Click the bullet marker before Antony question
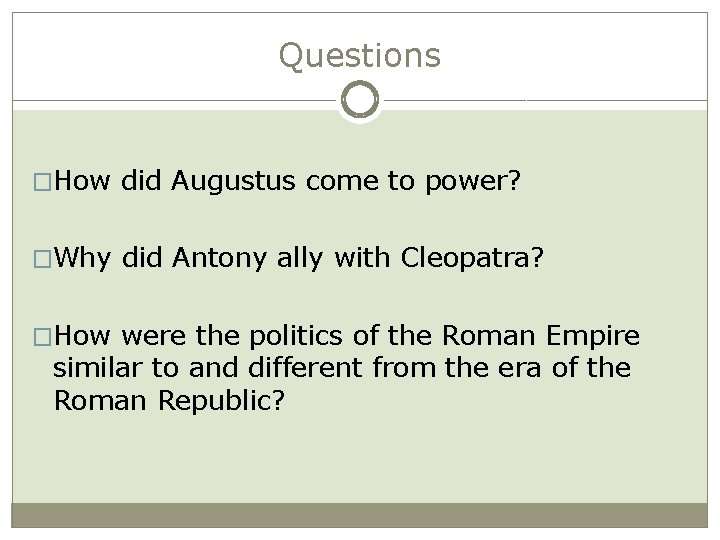 point(43,261)
